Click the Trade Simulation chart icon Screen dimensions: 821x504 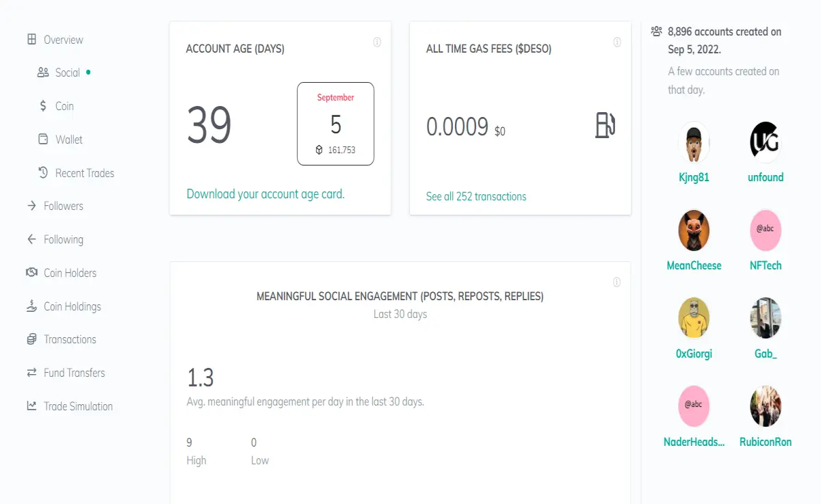click(31, 406)
